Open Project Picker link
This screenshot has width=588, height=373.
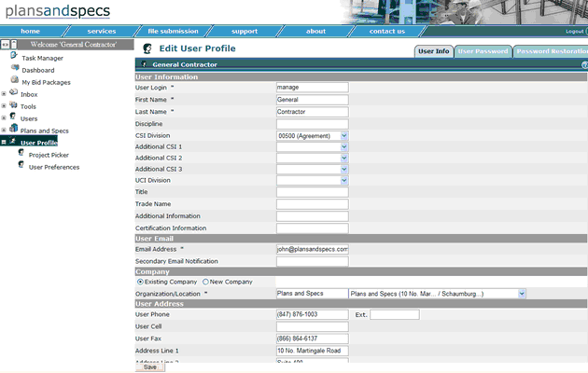click(49, 155)
